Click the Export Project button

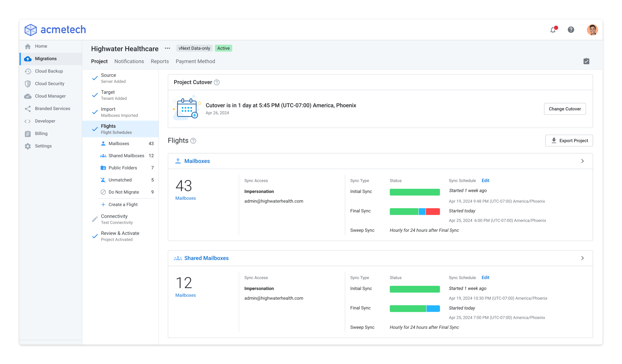point(569,140)
